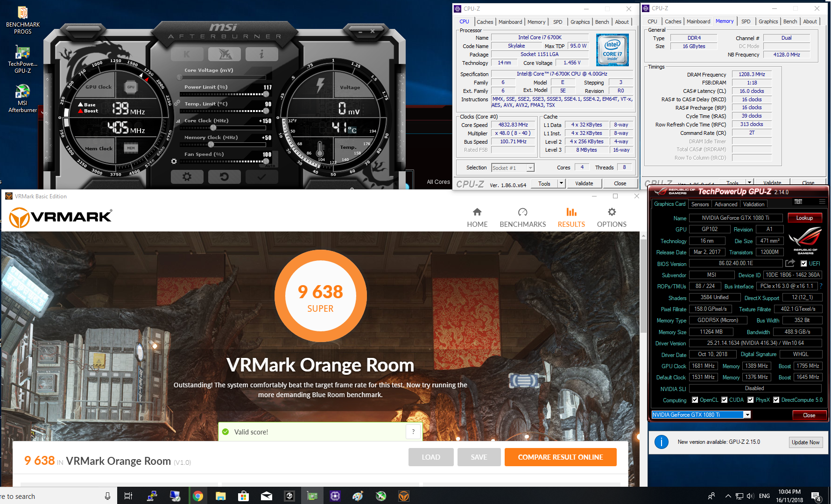831x504 pixels.
Task: Open VRMark BENCHMARKS section
Action: [x=522, y=218]
